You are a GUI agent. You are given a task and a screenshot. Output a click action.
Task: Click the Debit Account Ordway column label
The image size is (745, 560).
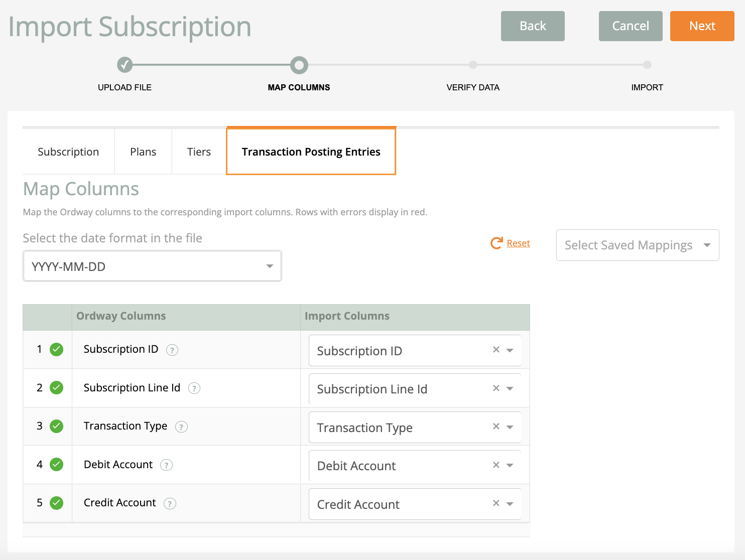118,465
